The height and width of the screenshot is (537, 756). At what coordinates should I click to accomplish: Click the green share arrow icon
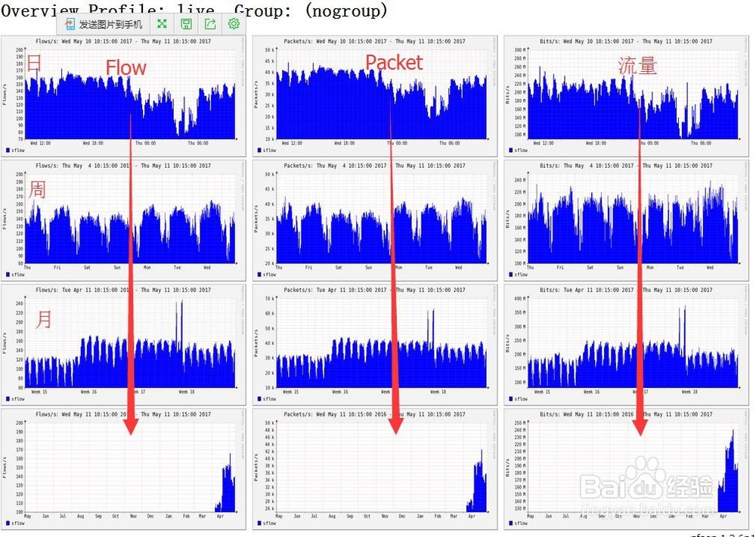(210, 23)
